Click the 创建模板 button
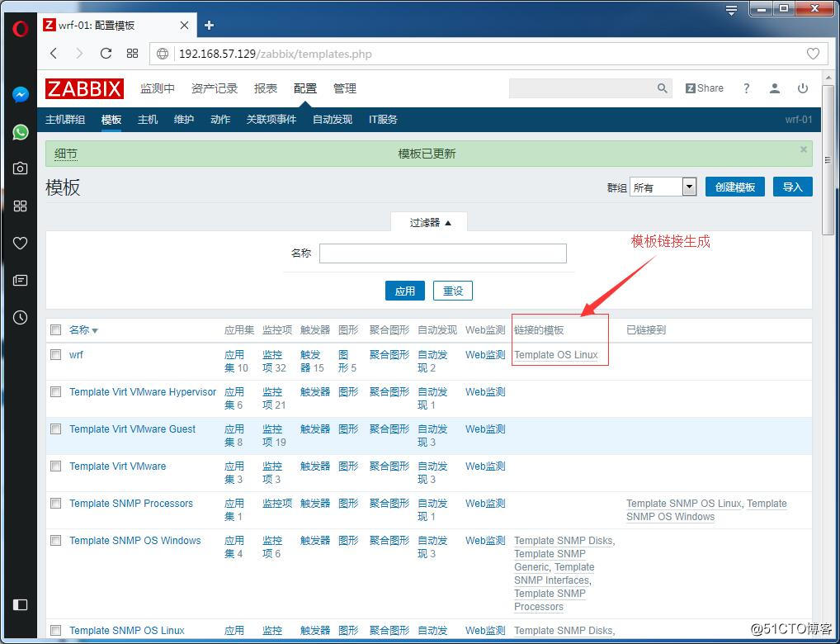 click(x=735, y=187)
